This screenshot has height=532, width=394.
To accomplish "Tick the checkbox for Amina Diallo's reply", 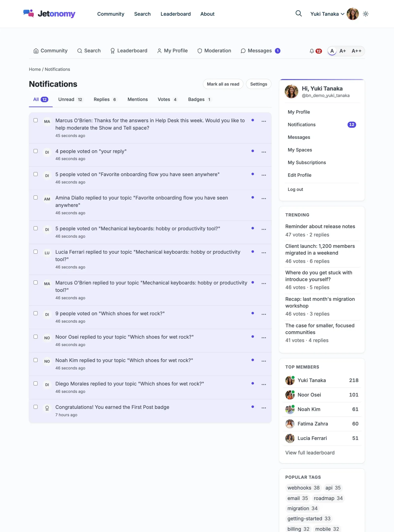I will pyautogui.click(x=36, y=198).
